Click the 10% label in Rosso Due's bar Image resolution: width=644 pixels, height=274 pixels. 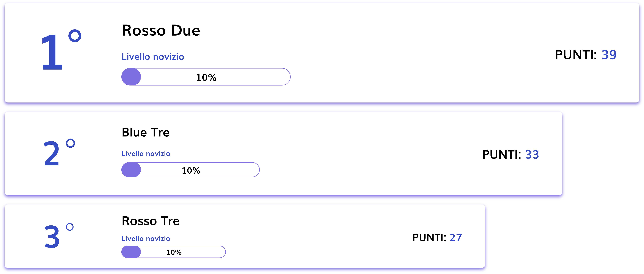click(206, 78)
